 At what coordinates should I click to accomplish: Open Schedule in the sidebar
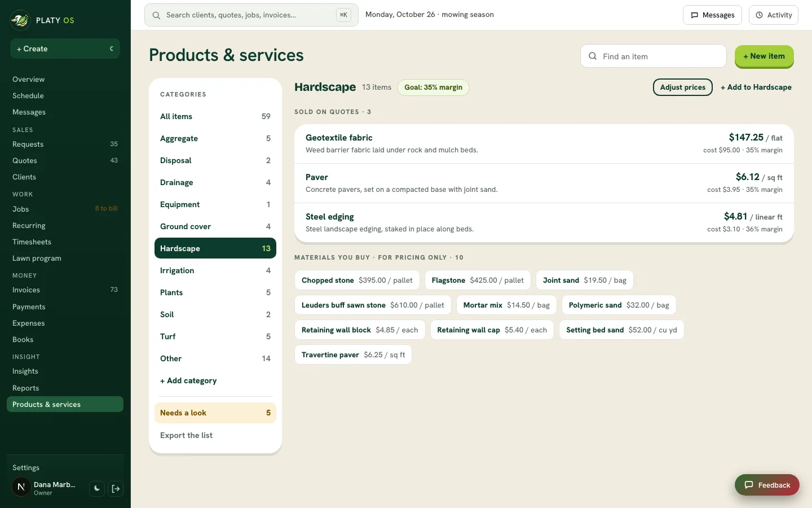click(x=65, y=96)
